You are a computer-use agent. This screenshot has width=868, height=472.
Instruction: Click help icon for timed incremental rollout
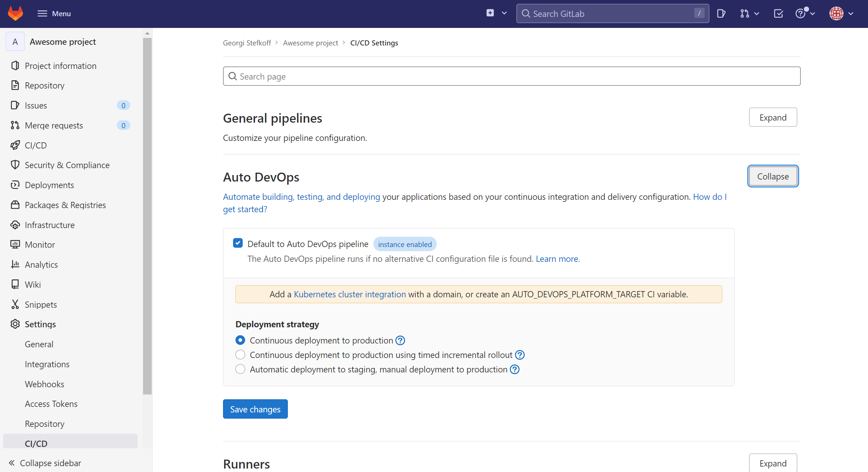click(x=520, y=355)
